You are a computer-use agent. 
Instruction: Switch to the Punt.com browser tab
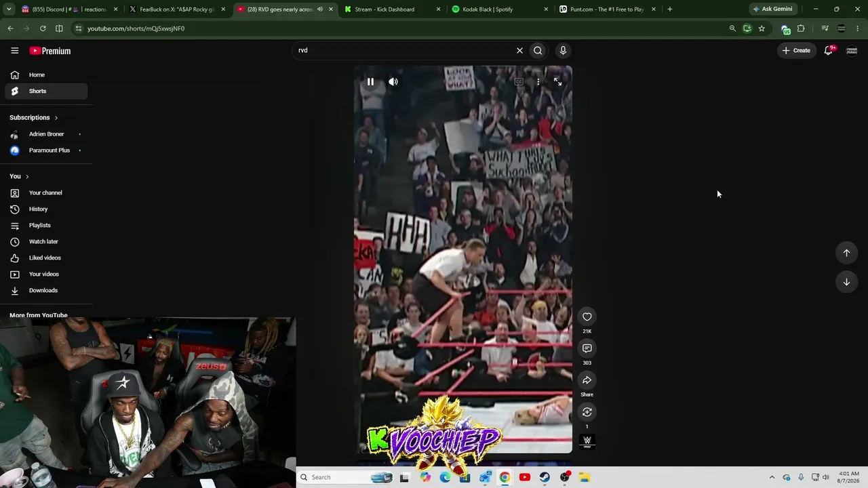(x=607, y=9)
